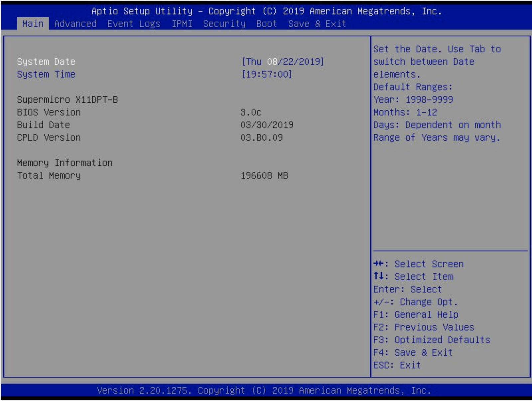Click the System Date value field
This screenshot has height=401, width=532.
coord(283,62)
